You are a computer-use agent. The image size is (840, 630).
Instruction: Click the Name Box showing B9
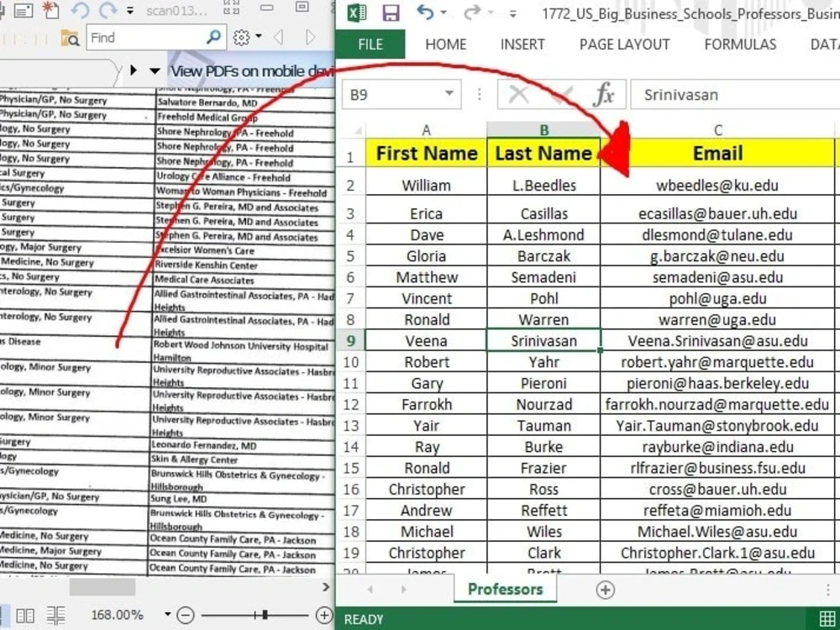394,95
